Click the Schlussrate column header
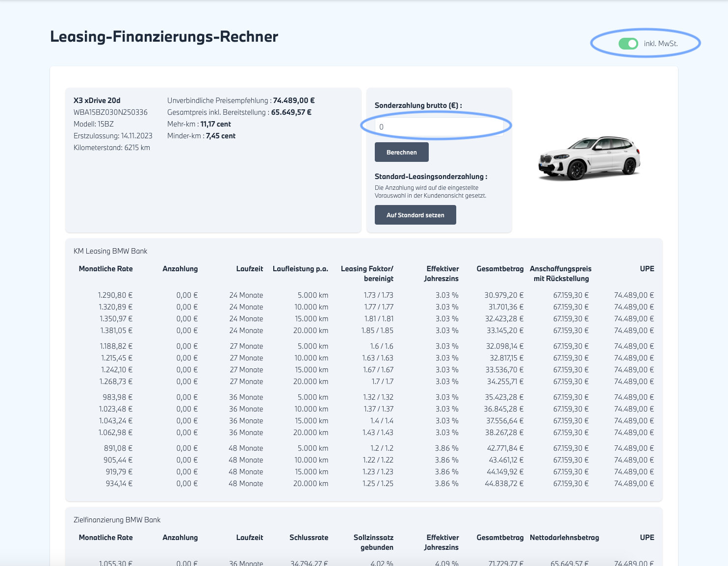728x566 pixels. (309, 538)
